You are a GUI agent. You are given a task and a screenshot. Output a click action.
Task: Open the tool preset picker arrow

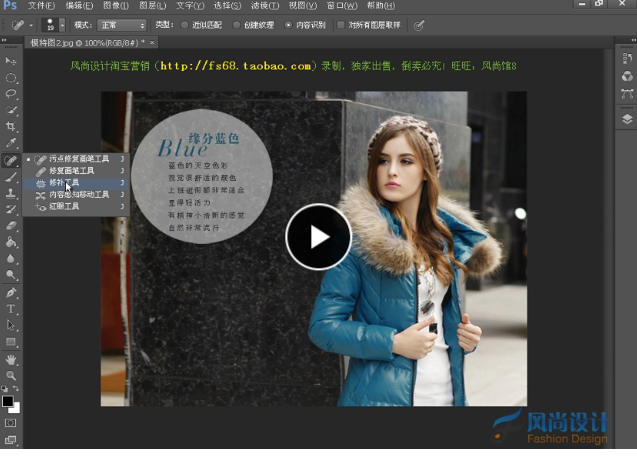[31, 25]
